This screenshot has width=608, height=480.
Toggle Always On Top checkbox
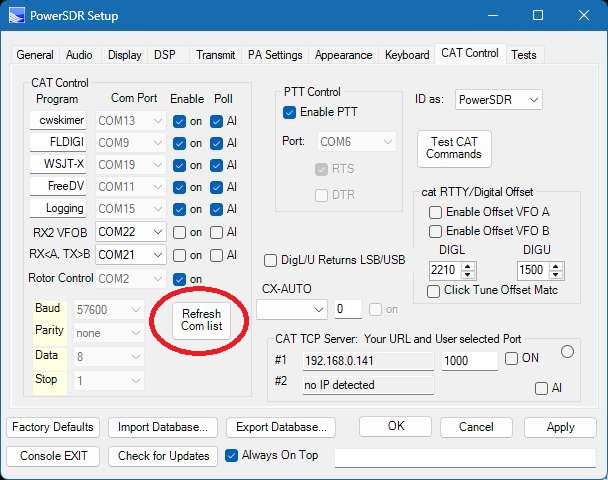(x=232, y=455)
